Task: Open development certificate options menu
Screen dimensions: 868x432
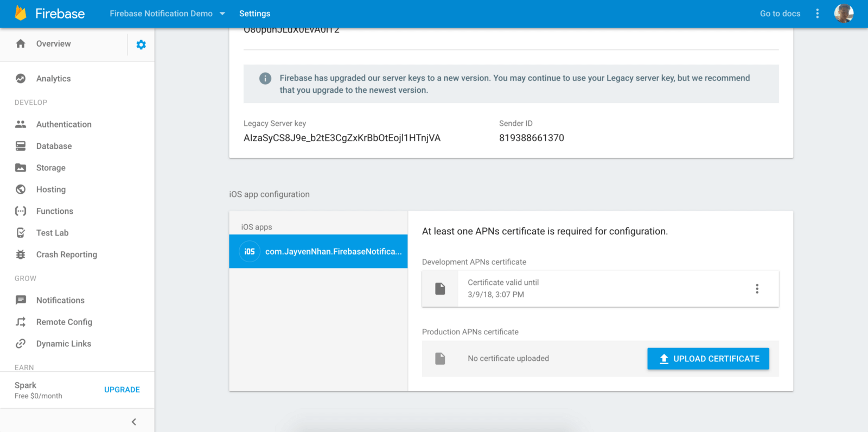Action: click(757, 289)
